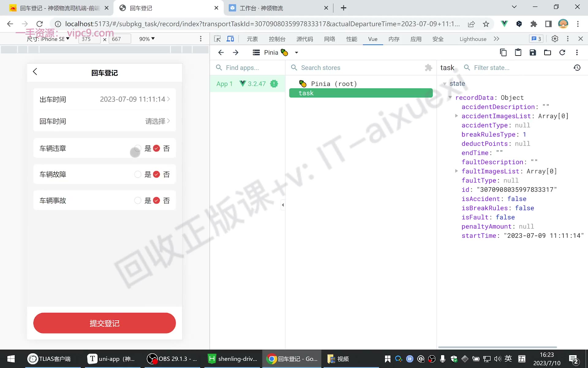This screenshot has width=588, height=368.
Task: Expand faultImagesList array
Action: 456,171
